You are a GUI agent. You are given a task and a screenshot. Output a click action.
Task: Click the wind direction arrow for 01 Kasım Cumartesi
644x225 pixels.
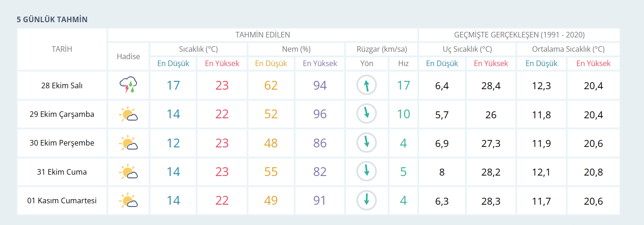tap(366, 201)
